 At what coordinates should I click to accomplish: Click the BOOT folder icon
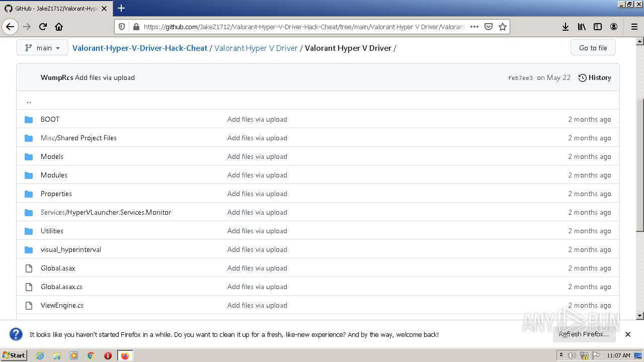[29, 119]
